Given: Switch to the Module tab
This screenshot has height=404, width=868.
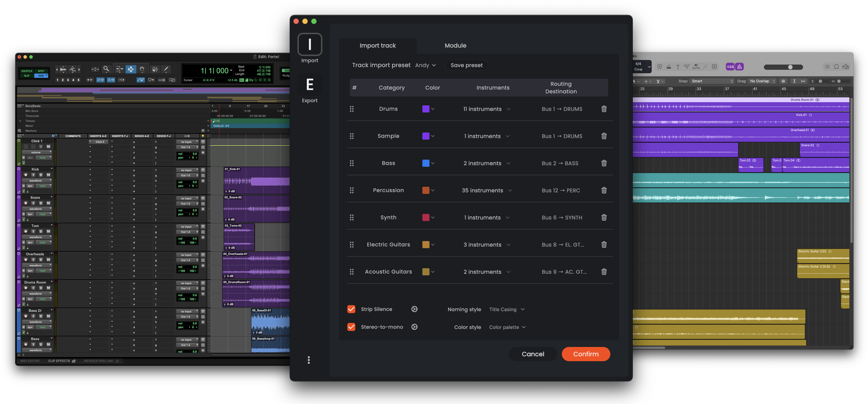Looking at the screenshot, I should pos(455,45).
